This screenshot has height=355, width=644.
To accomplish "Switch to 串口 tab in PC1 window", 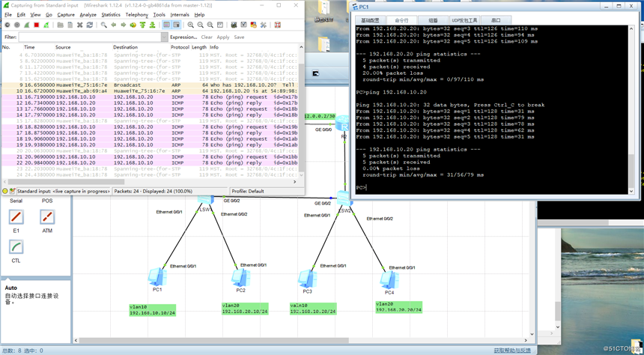I will point(496,20).
